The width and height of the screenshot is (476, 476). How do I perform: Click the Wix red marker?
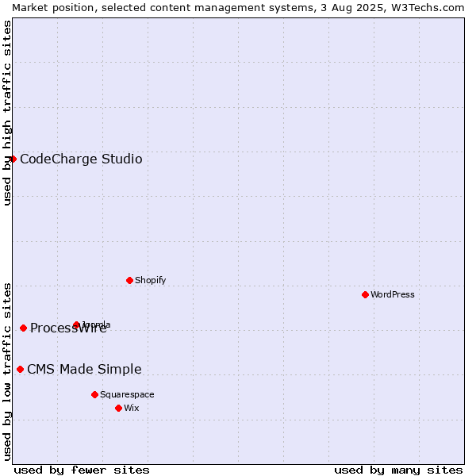[x=119, y=409]
